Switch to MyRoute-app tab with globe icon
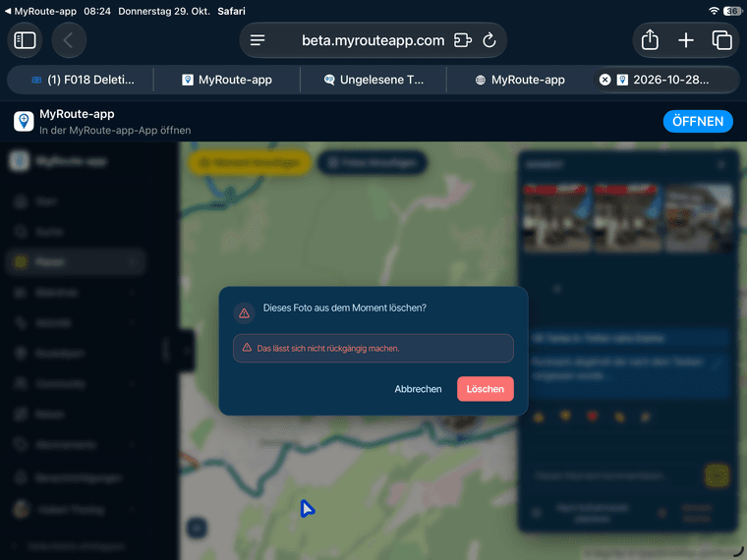This screenshot has height=560, width=747. 520,80
